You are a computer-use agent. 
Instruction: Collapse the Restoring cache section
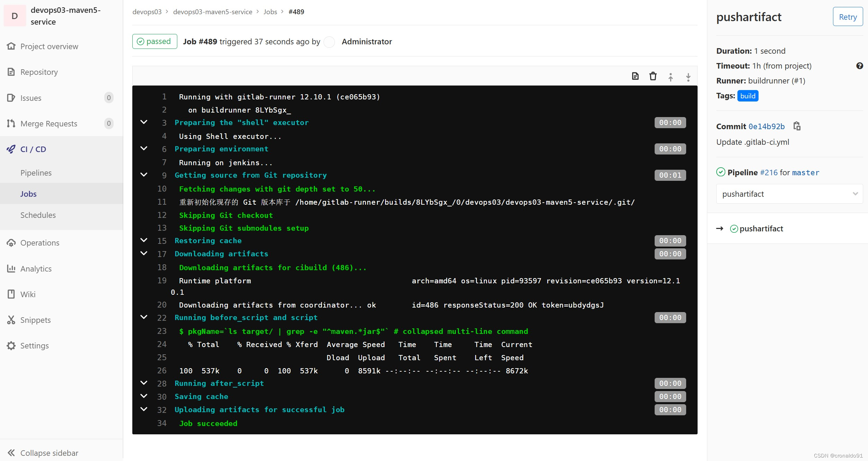144,240
